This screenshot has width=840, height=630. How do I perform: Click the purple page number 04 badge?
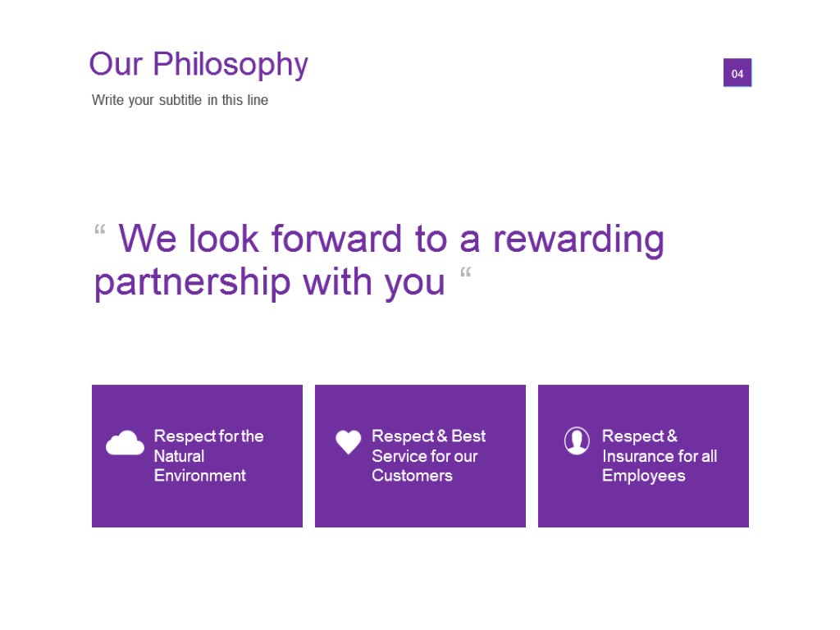tap(737, 73)
